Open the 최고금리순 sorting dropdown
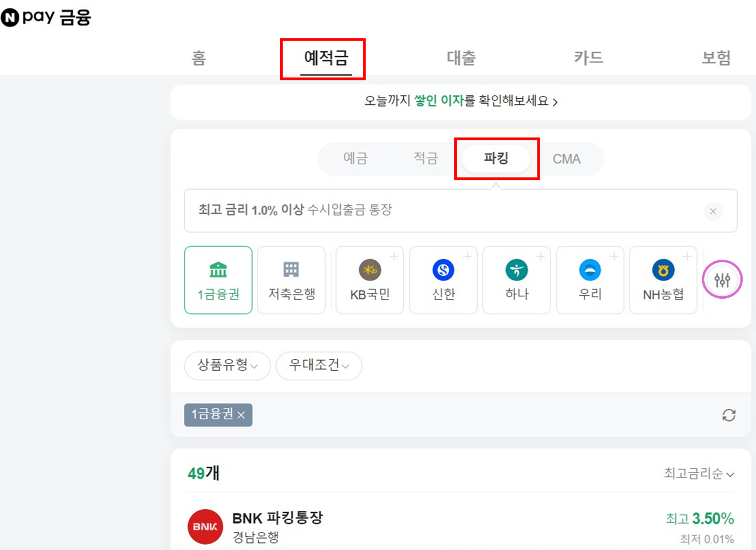 pos(698,473)
